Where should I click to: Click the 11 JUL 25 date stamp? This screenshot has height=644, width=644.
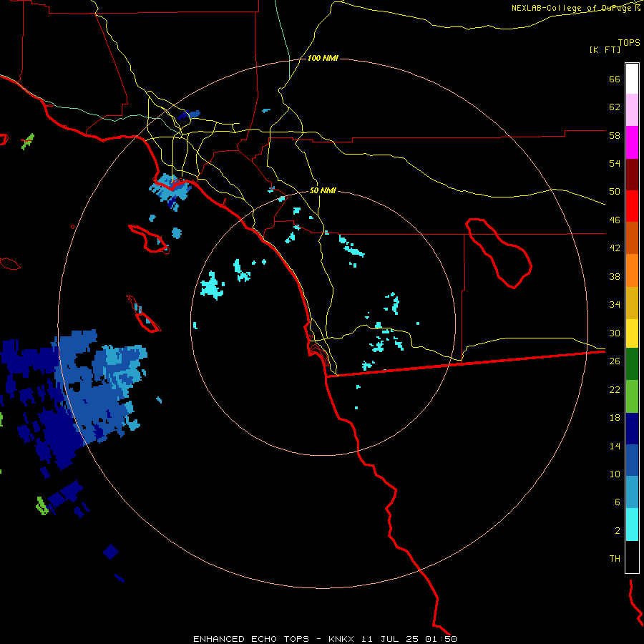pyautogui.click(x=390, y=639)
